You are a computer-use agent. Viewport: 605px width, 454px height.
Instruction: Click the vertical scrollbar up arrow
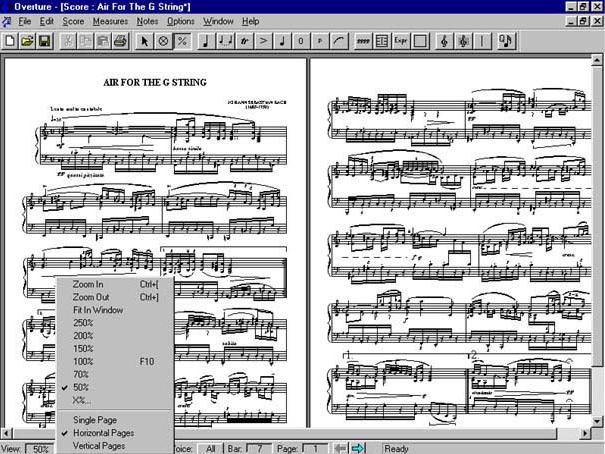[597, 60]
